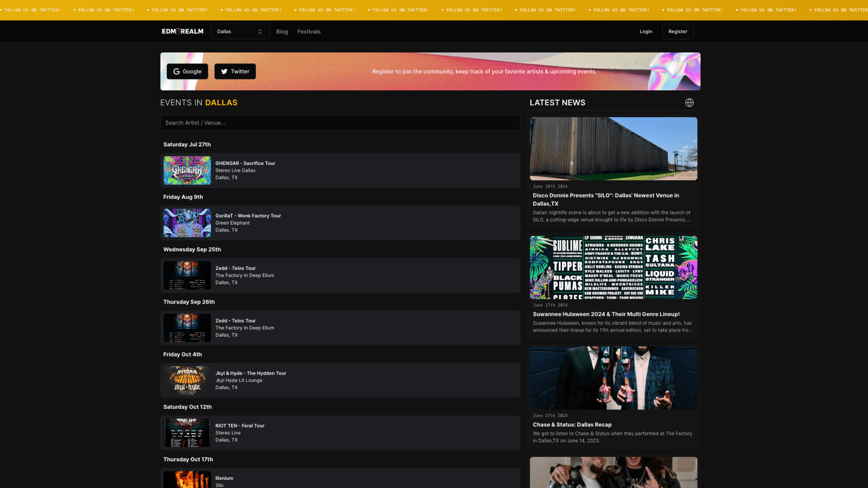Image resolution: width=868 pixels, height=488 pixels.
Task: Toggle the Twitter registration option
Action: (235, 71)
